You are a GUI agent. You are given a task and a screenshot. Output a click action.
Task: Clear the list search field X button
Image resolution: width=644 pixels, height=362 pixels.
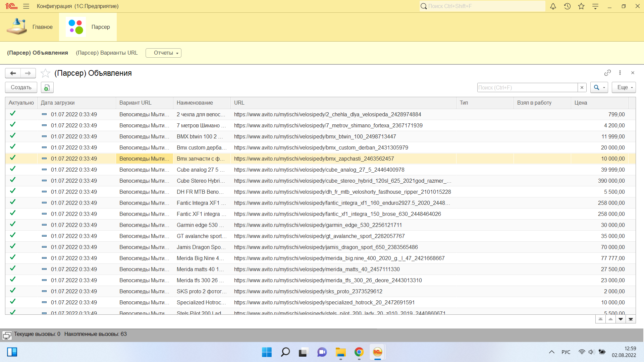582,87
